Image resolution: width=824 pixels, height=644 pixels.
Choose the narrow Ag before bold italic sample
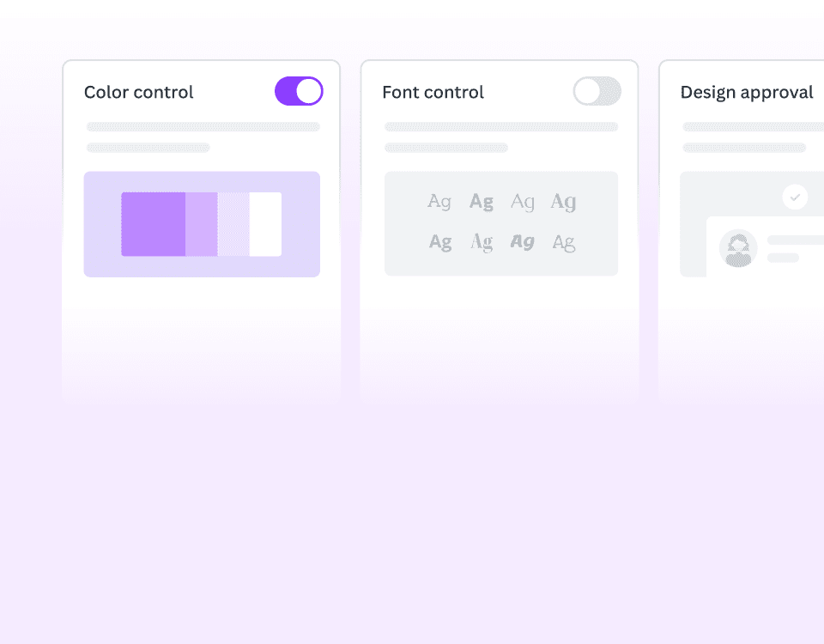pos(482,242)
